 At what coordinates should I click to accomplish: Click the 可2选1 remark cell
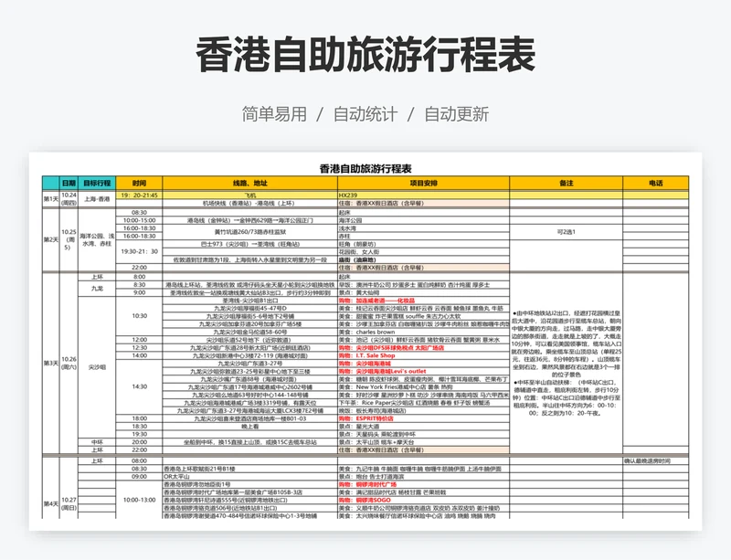click(x=566, y=232)
